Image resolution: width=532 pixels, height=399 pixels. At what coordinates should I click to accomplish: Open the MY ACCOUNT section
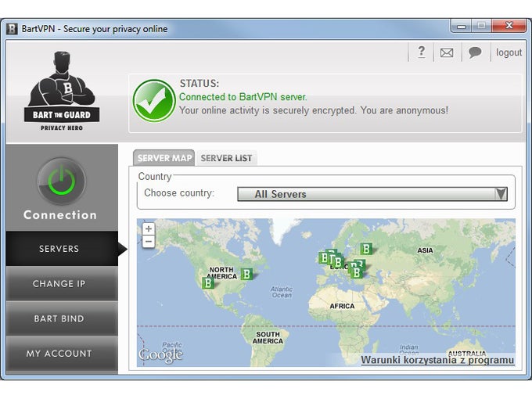[62, 354]
